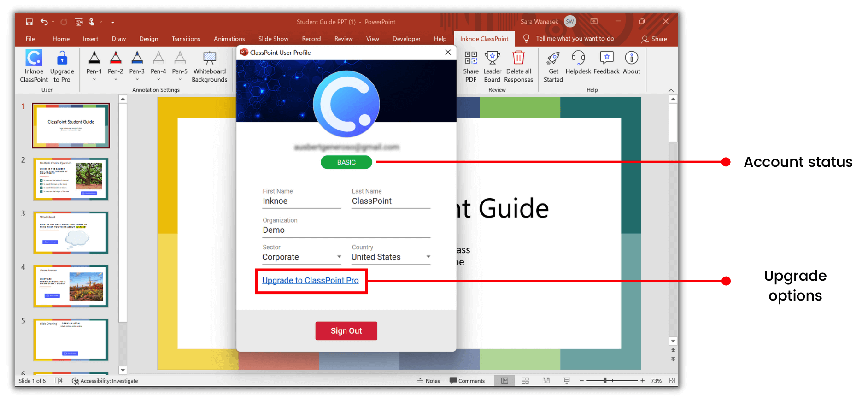Switch to Slide Sorter view

[x=525, y=381]
